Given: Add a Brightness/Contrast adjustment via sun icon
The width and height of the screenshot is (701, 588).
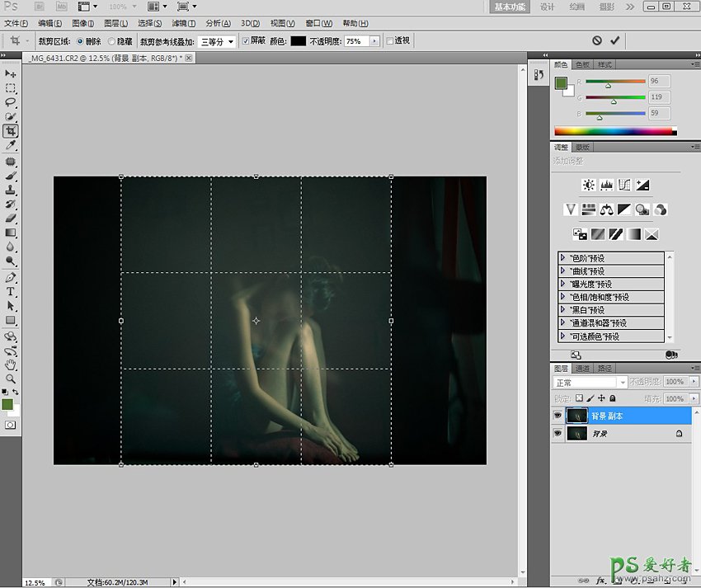Looking at the screenshot, I should pyautogui.click(x=589, y=186).
